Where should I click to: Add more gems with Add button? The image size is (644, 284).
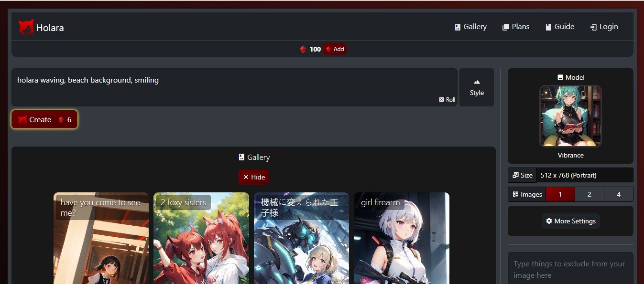point(335,49)
